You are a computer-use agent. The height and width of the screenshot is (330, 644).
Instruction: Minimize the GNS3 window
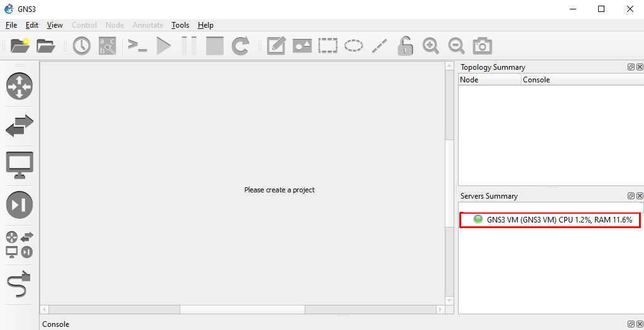[x=572, y=9]
